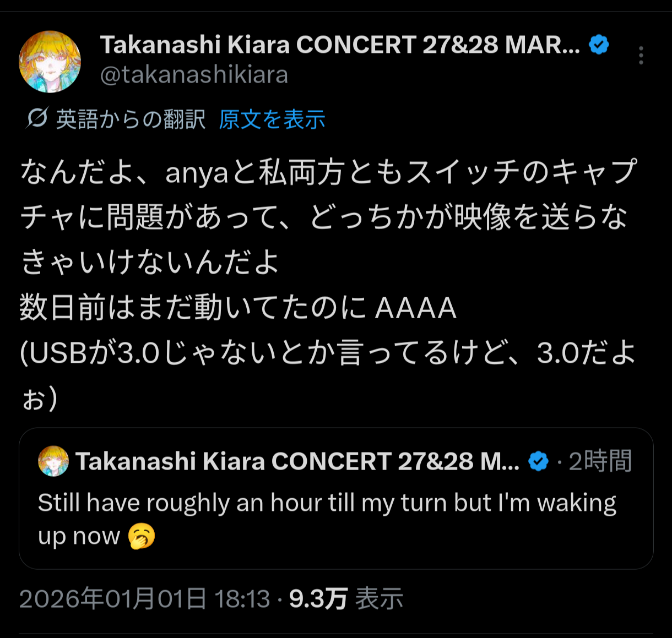
Task: Click the 英語からの翻訳 translation label
Action: 131,119
